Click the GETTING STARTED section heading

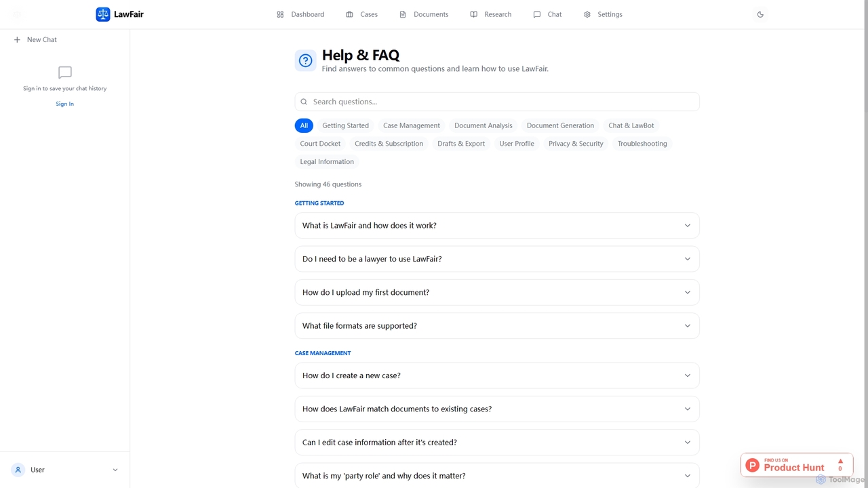(319, 203)
